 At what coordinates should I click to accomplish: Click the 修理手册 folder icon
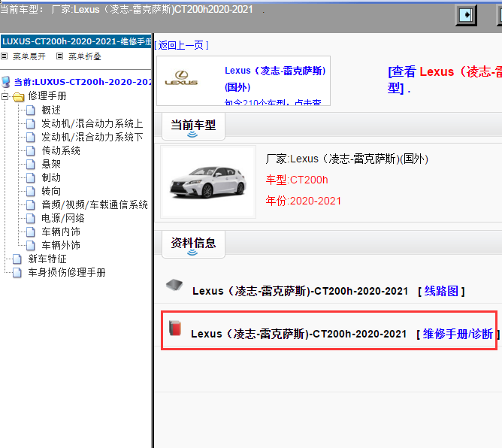19,96
